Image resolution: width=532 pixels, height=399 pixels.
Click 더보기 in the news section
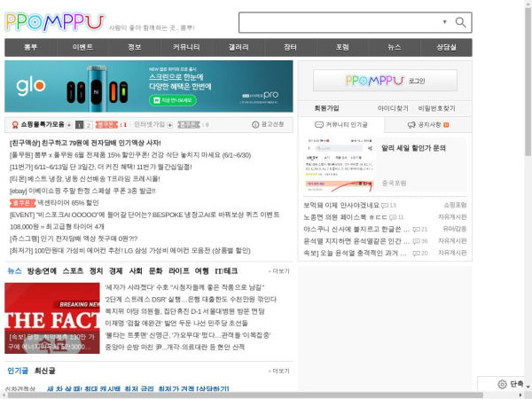(279, 271)
